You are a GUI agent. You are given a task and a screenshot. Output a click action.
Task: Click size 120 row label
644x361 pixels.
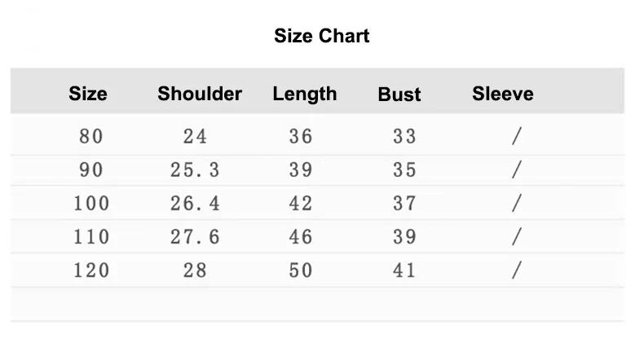tap(91, 270)
